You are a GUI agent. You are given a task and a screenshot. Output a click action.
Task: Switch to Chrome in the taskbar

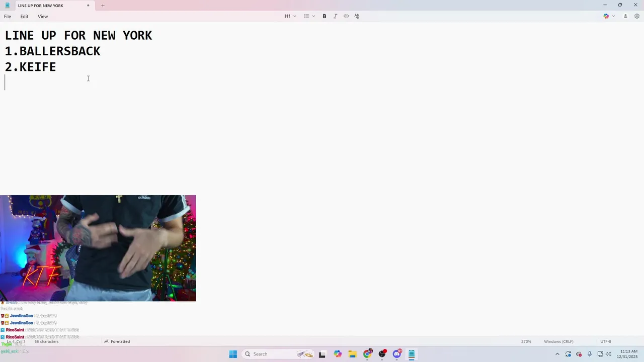tap(368, 354)
